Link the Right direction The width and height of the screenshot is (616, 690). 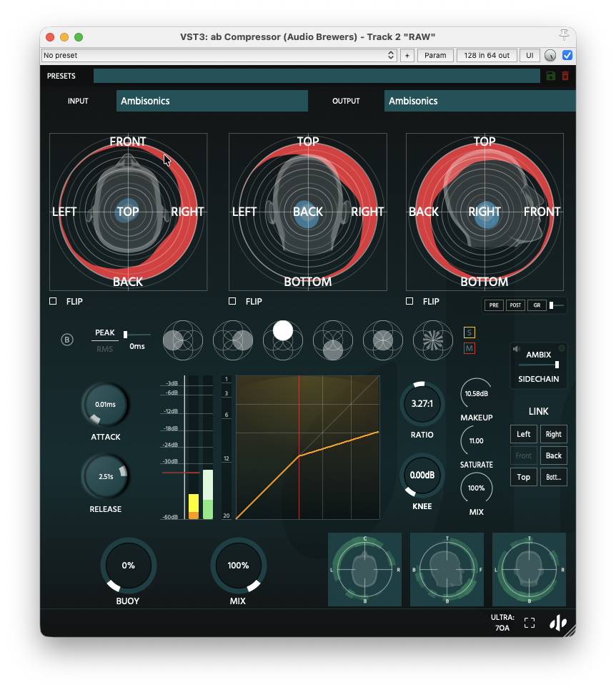pyautogui.click(x=554, y=434)
